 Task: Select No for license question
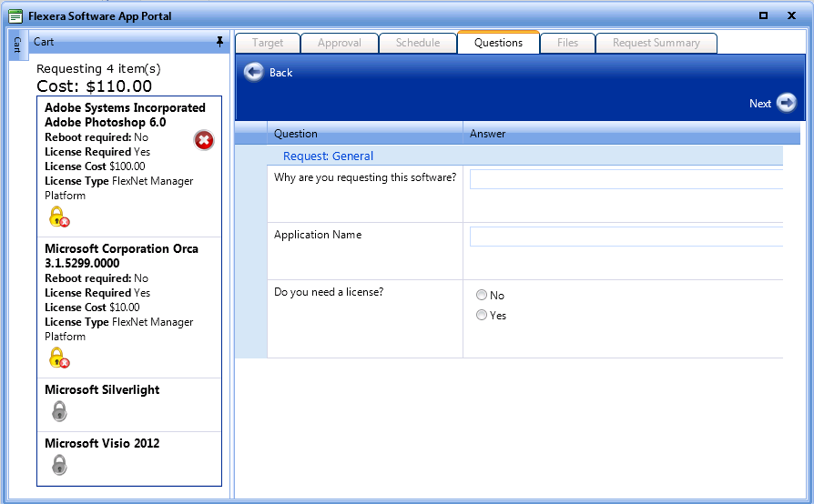pyautogui.click(x=482, y=295)
